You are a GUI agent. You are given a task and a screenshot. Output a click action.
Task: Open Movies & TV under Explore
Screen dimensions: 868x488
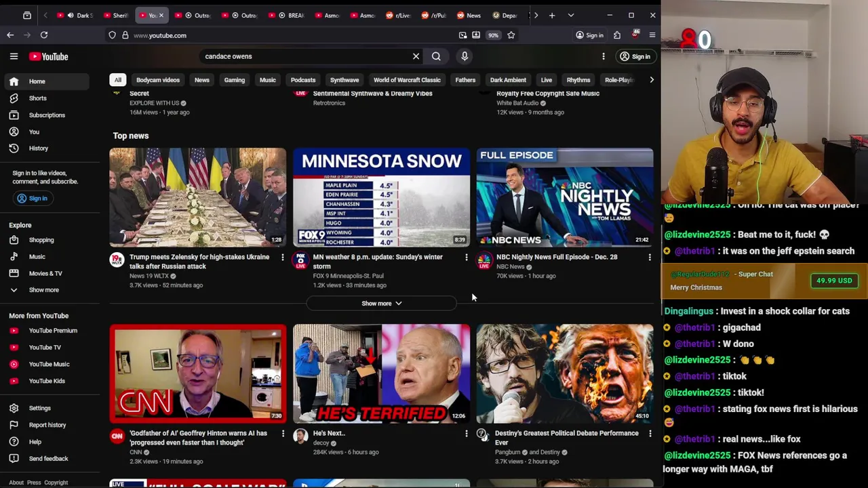(45, 273)
